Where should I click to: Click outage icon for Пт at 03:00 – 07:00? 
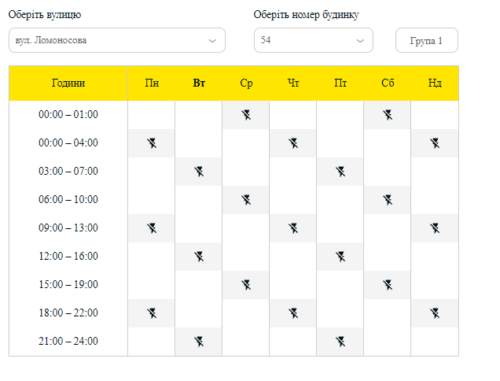341,172
